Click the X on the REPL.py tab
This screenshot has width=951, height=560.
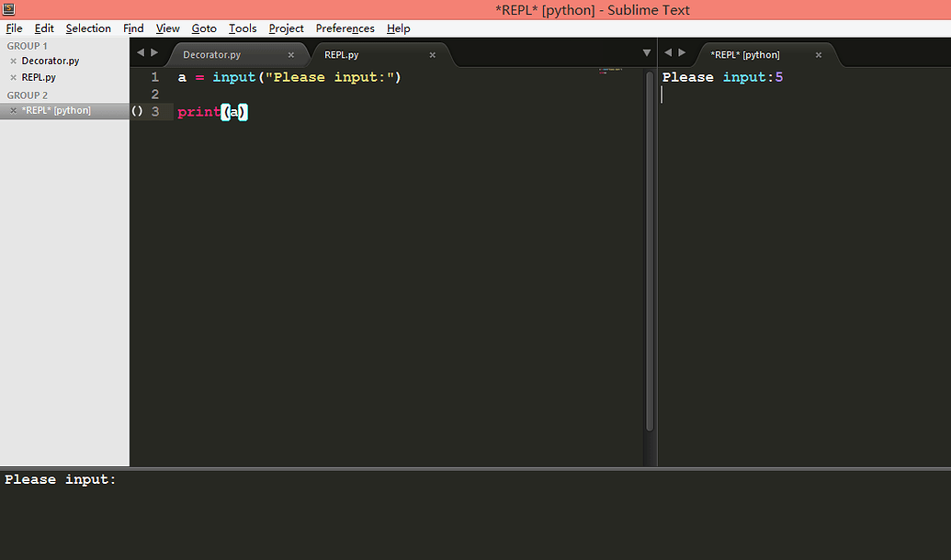click(432, 54)
